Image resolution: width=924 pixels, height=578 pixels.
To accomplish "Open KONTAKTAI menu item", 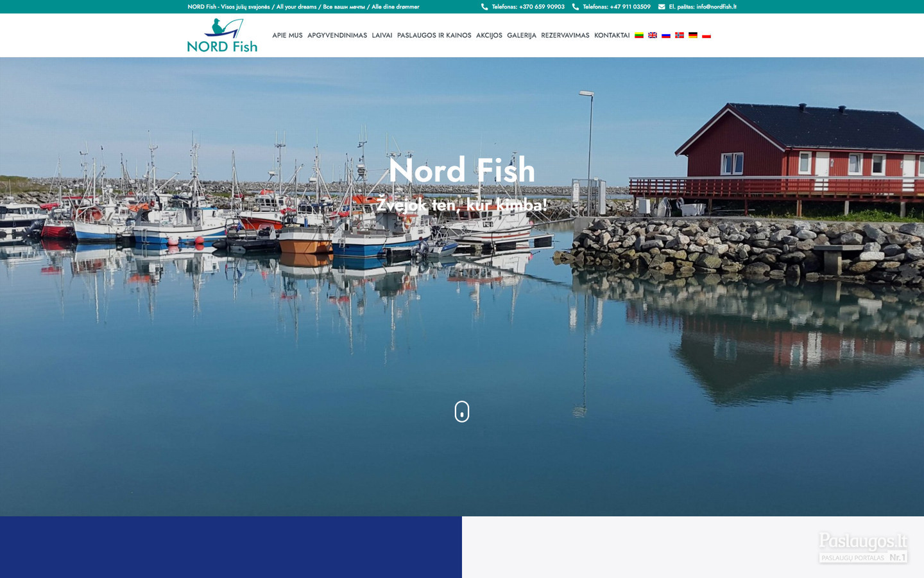I will pos(612,35).
